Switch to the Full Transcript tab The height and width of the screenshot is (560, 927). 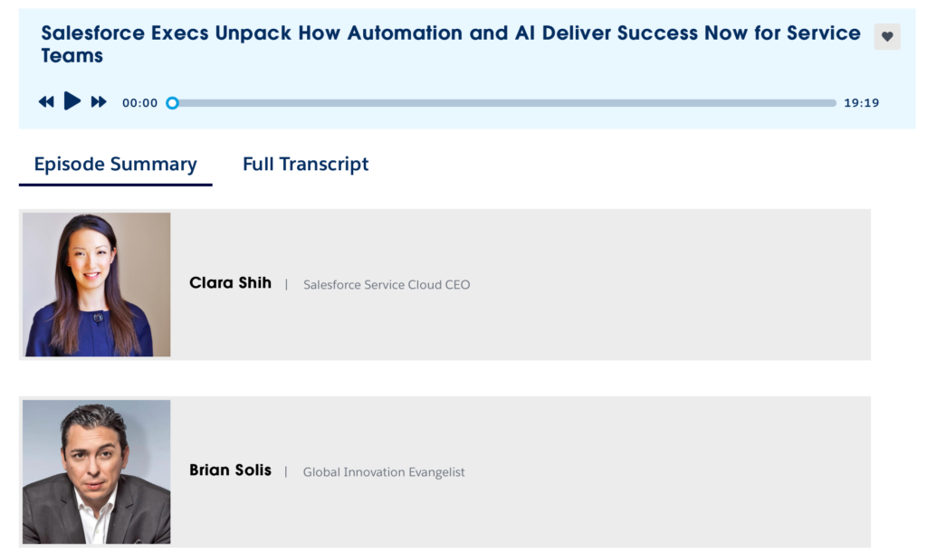point(306,165)
